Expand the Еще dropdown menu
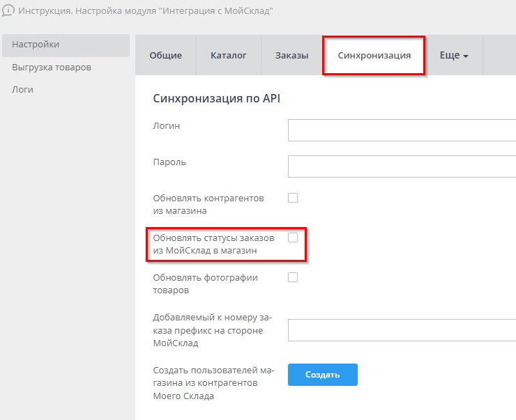 pos(453,56)
